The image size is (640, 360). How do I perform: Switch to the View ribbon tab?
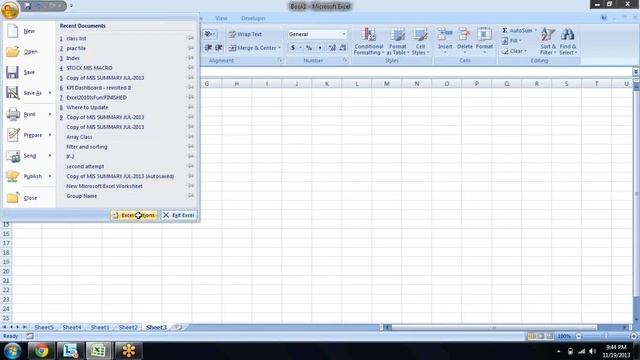(x=221, y=18)
